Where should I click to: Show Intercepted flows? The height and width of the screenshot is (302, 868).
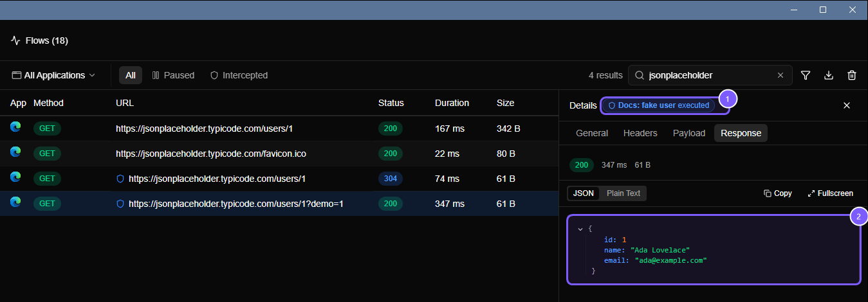[239, 75]
